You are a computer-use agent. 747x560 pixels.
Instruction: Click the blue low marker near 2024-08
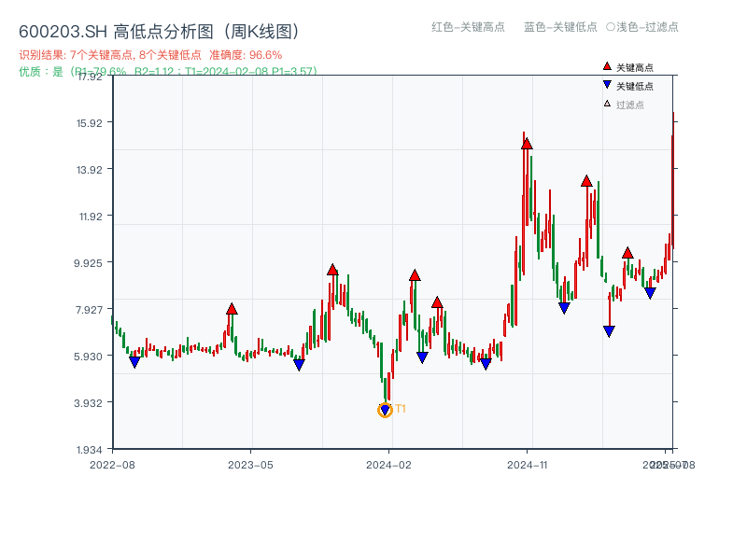pyautogui.click(x=486, y=364)
